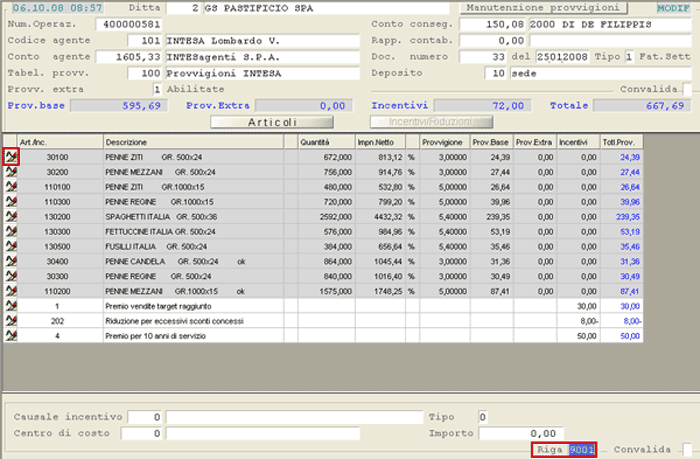Click the Centro di costo code field
This screenshot has width=700, height=459.
click(142, 433)
